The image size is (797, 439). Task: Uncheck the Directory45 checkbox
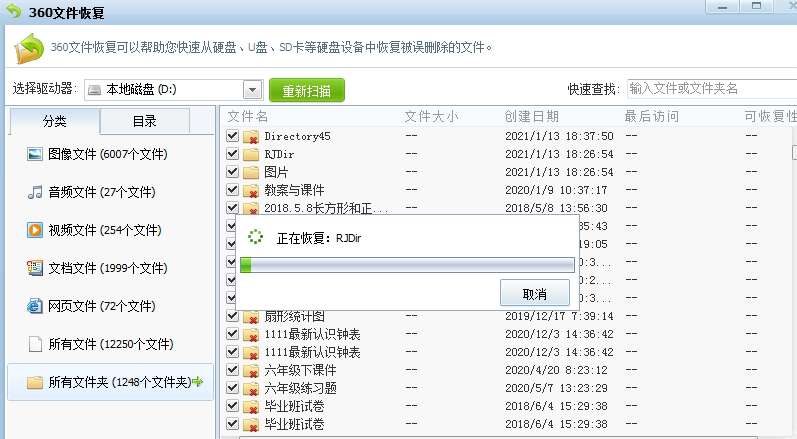[232, 136]
